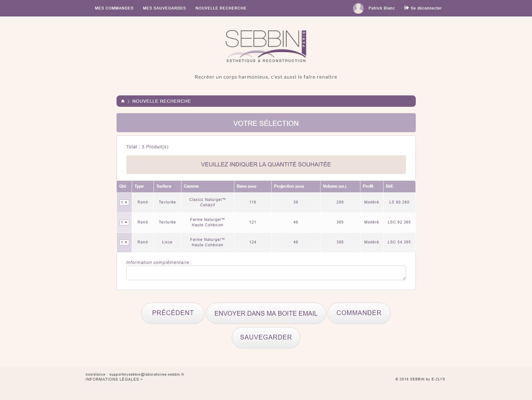Click Total 3 Produit(s) text
This screenshot has height=400, width=532.
tap(147, 147)
